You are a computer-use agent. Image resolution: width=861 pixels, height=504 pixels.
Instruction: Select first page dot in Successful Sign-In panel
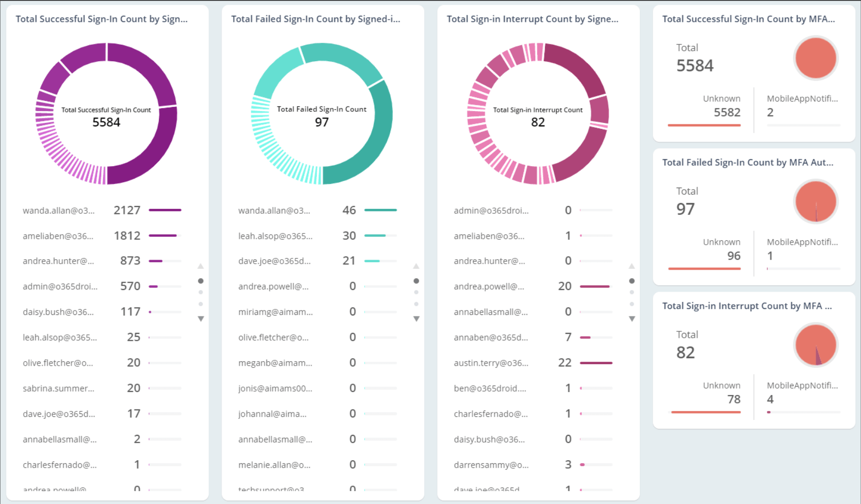[201, 281]
